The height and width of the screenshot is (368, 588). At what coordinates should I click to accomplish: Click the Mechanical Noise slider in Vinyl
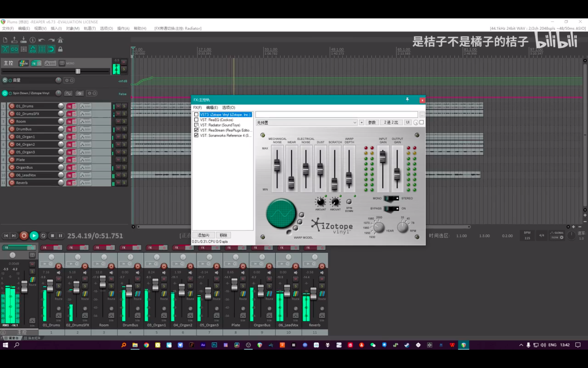(277, 165)
